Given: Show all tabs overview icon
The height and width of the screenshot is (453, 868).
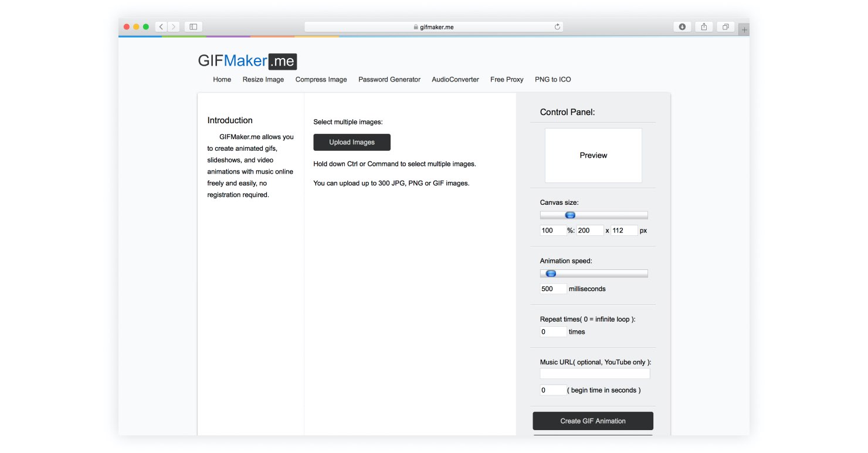Looking at the screenshot, I should tap(725, 26).
